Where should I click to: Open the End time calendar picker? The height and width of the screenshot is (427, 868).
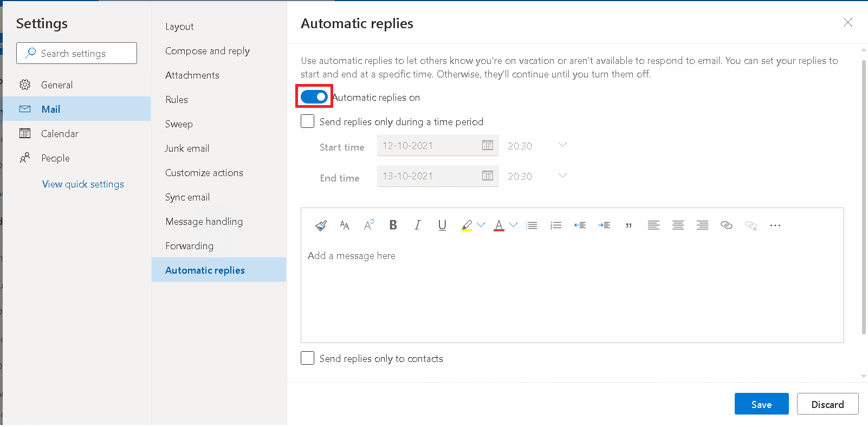(488, 176)
